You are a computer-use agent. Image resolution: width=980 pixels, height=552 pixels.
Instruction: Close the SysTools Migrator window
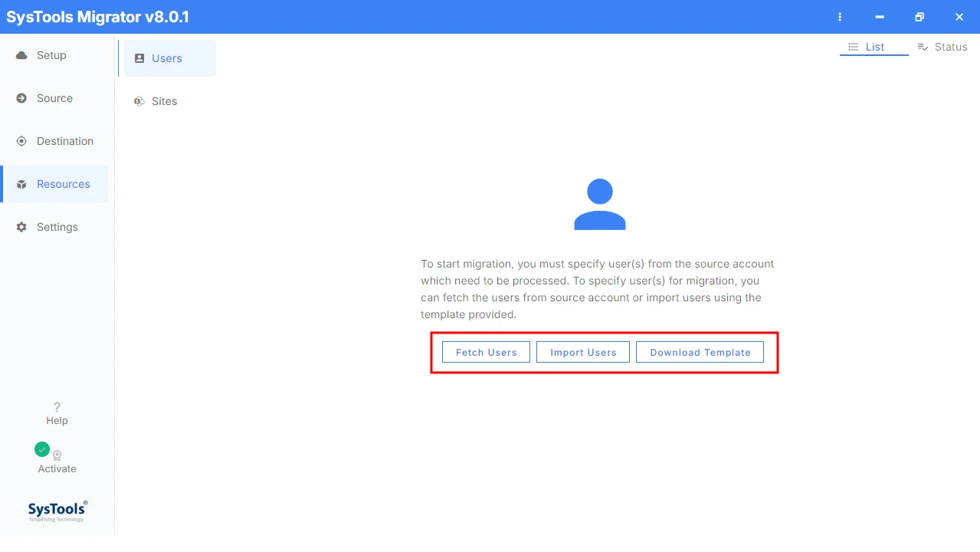pos(959,17)
